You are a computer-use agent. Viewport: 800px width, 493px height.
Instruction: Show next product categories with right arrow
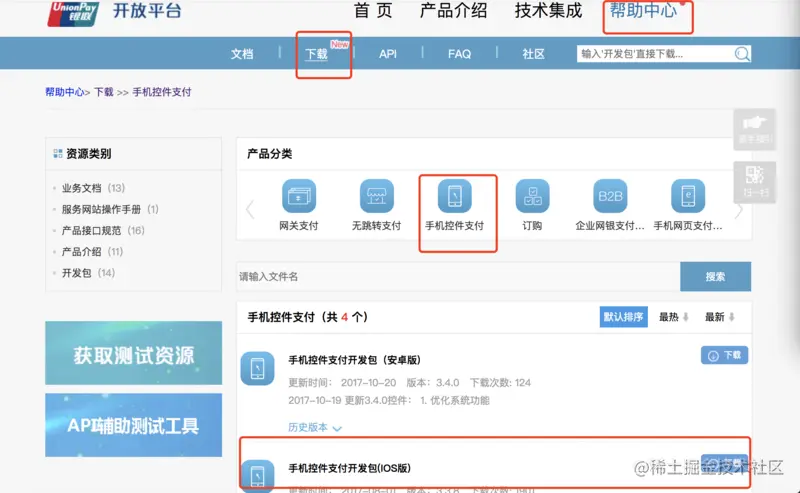coord(738,209)
